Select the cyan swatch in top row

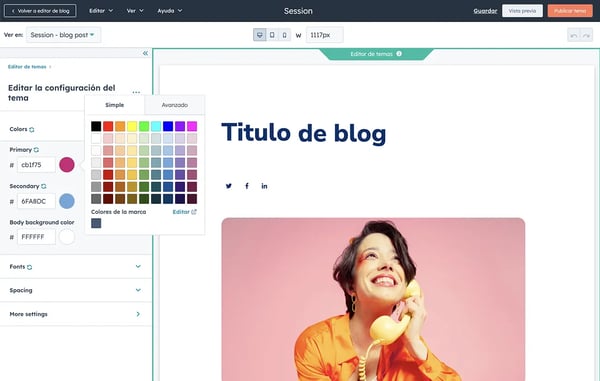click(156, 126)
